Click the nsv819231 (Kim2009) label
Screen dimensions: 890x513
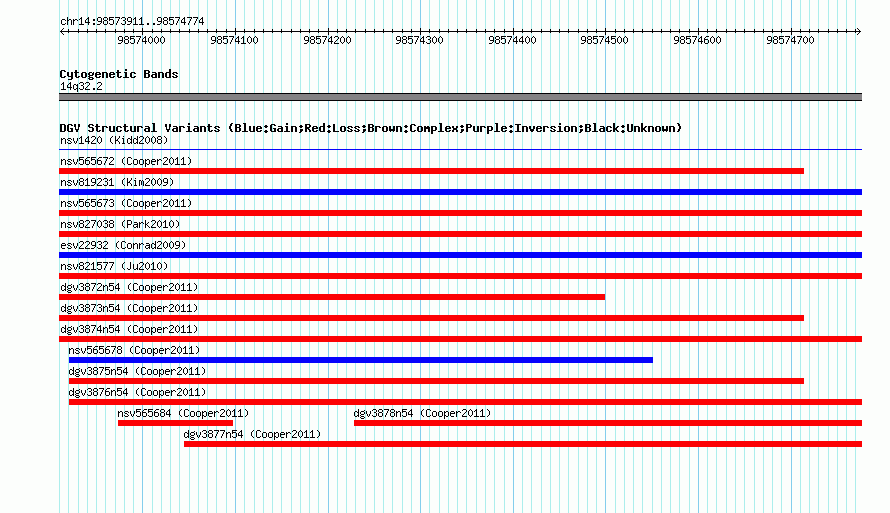coord(117,182)
